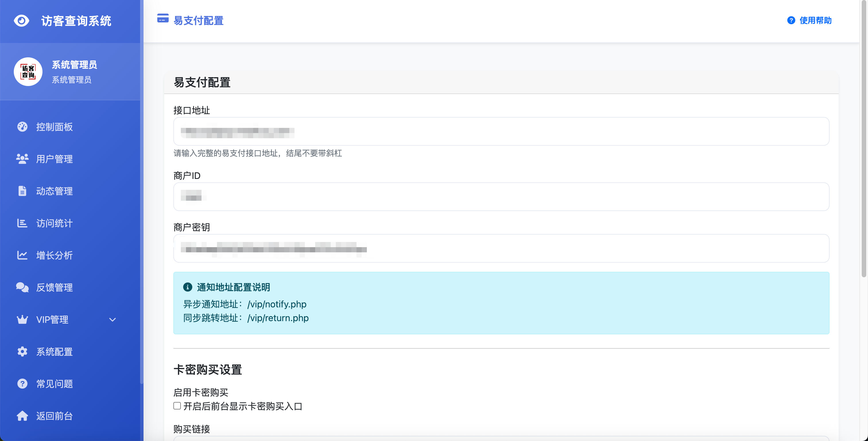Select 系统配置 in the sidebar menu
Viewport: 868px width, 441px height.
pyautogui.click(x=54, y=352)
